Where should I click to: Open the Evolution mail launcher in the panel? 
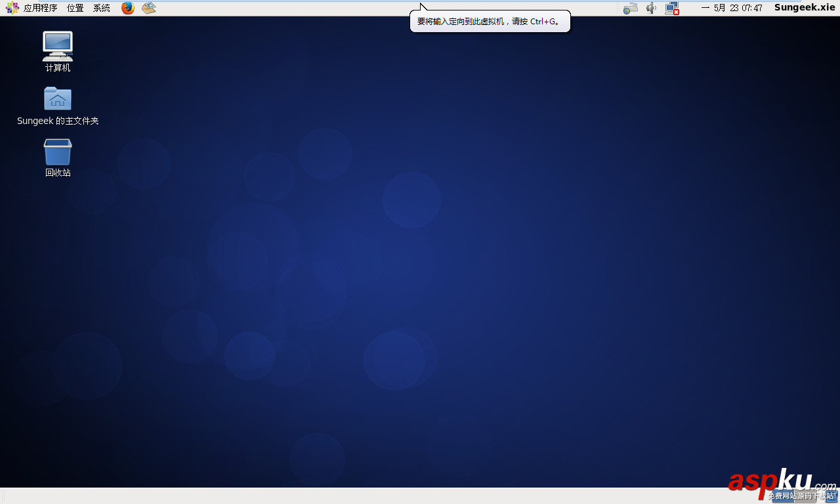[148, 8]
